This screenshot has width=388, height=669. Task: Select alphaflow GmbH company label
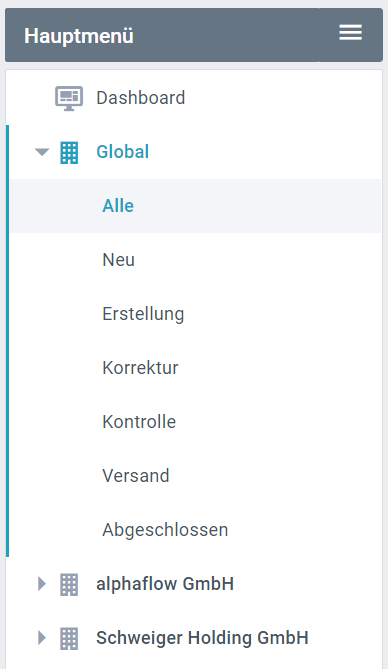pos(165,584)
